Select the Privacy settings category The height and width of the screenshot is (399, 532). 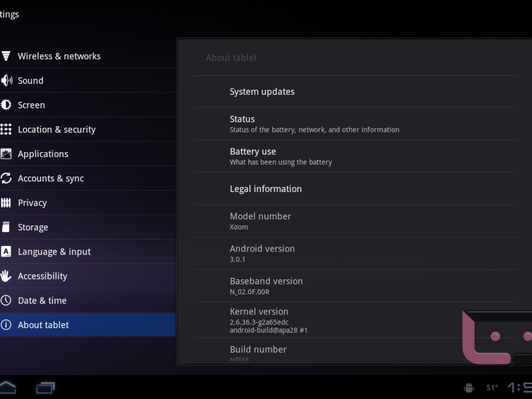tap(32, 203)
